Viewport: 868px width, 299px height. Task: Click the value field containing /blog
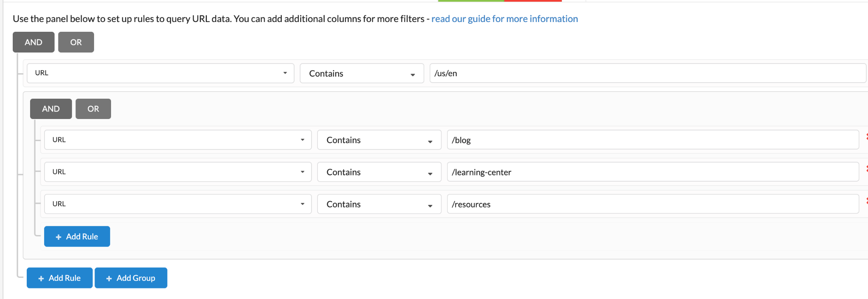[x=653, y=140]
